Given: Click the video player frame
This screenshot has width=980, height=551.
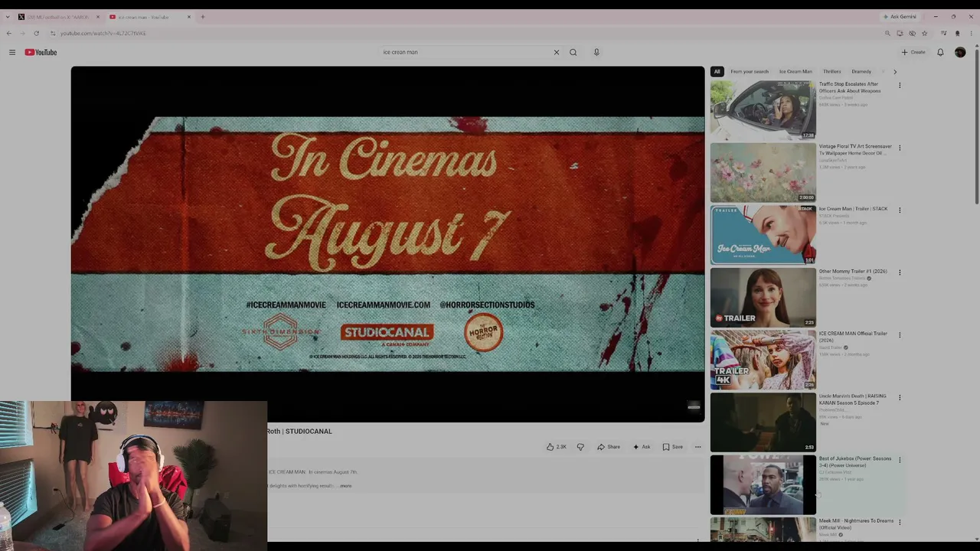Looking at the screenshot, I should (387, 244).
